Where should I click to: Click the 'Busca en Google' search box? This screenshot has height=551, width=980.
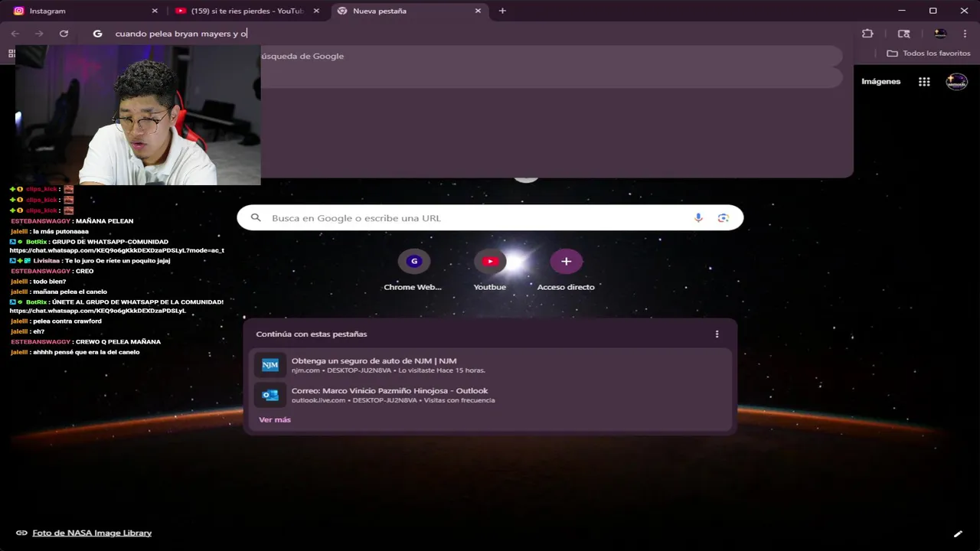point(490,218)
